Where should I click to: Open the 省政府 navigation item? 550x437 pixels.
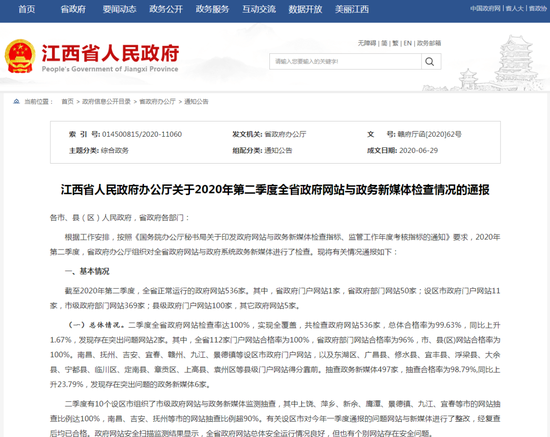(x=73, y=9)
